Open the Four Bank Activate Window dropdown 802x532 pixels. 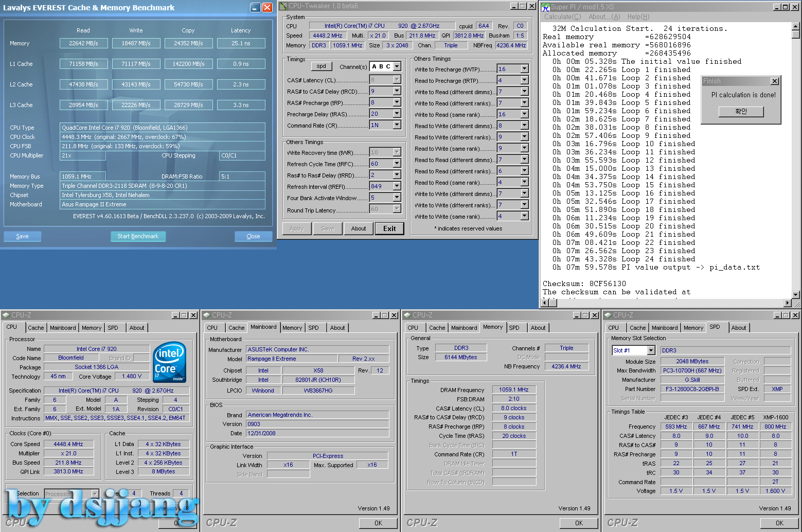click(x=397, y=198)
